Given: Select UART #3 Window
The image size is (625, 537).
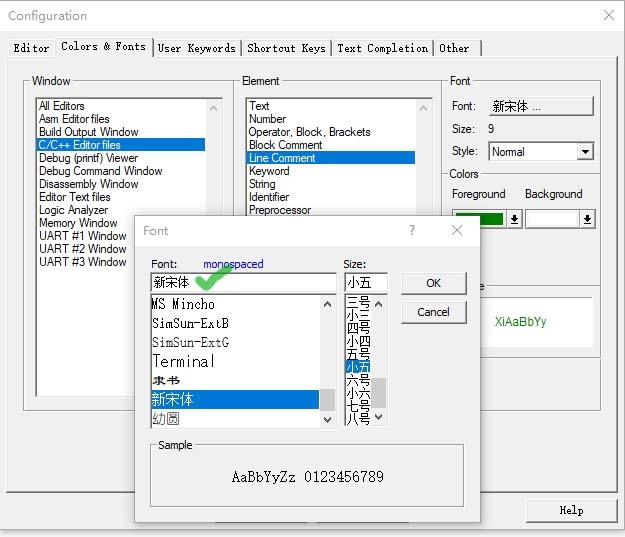Looking at the screenshot, I should [x=86, y=262].
